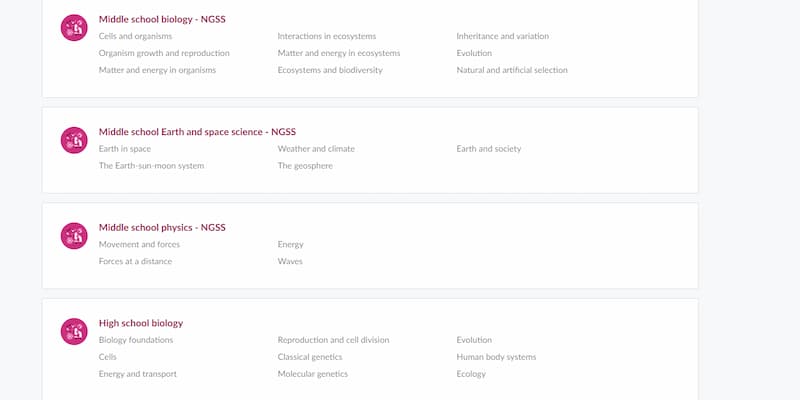
Task: Select Interactions in ecosystems unit
Action: pos(327,36)
